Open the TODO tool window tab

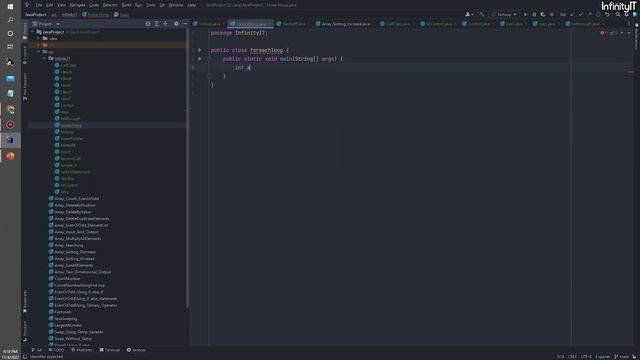pos(56,350)
